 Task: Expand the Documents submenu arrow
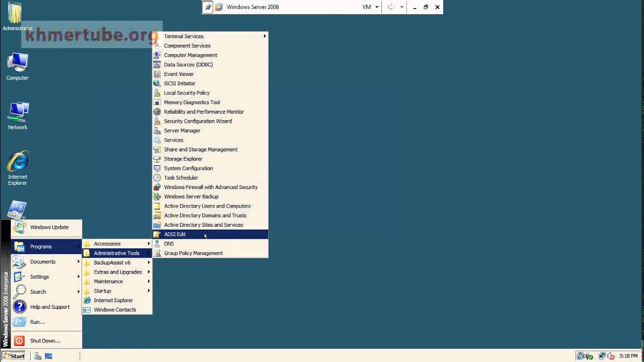[x=78, y=261]
